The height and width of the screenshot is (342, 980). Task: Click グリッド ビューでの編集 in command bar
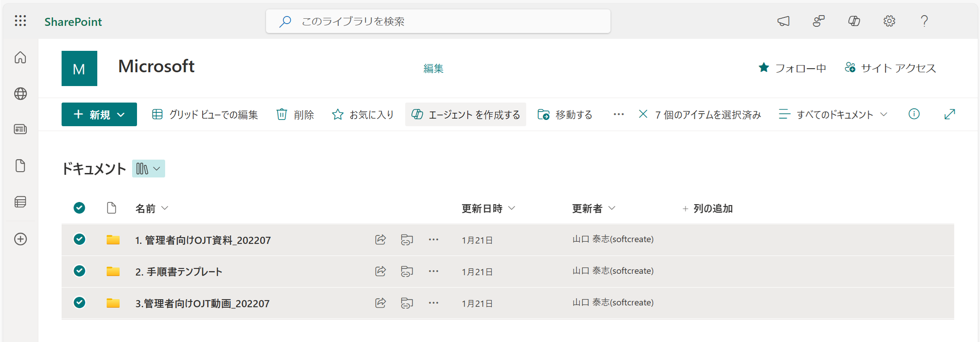coord(205,115)
